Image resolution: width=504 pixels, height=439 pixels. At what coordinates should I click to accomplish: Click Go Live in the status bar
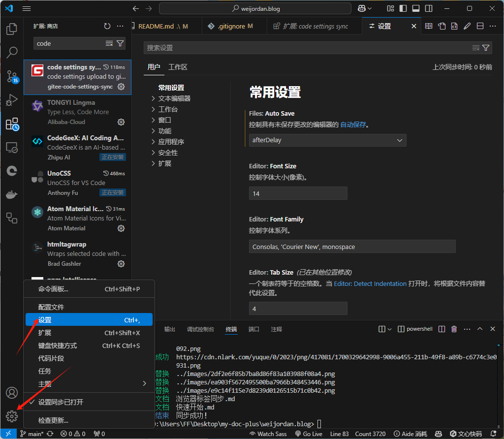pos(309,434)
